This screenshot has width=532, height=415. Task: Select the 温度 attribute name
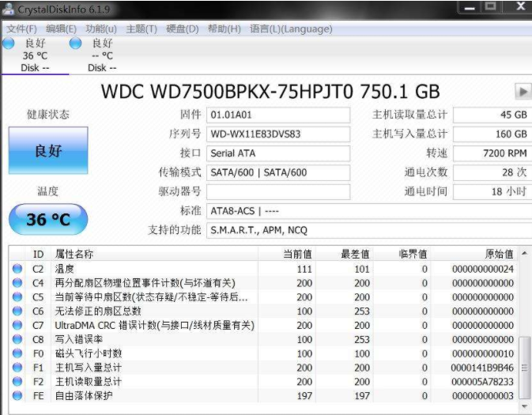point(65,269)
